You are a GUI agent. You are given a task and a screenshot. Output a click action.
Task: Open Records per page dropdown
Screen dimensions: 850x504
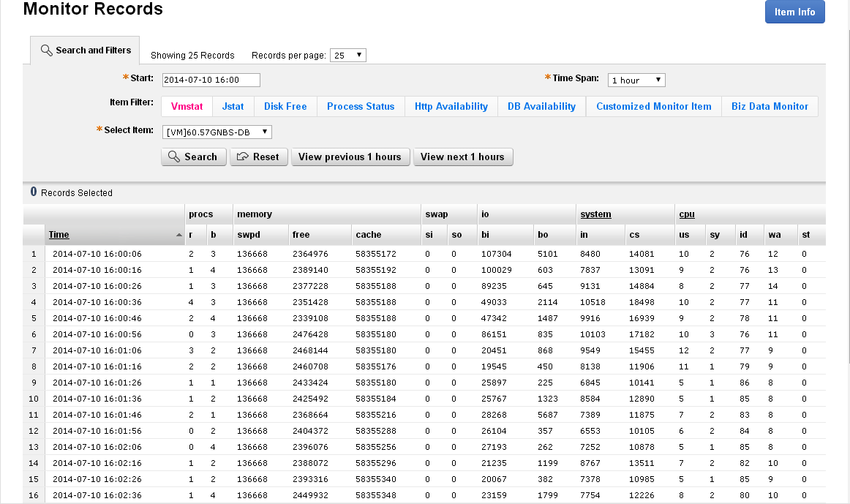(x=348, y=56)
